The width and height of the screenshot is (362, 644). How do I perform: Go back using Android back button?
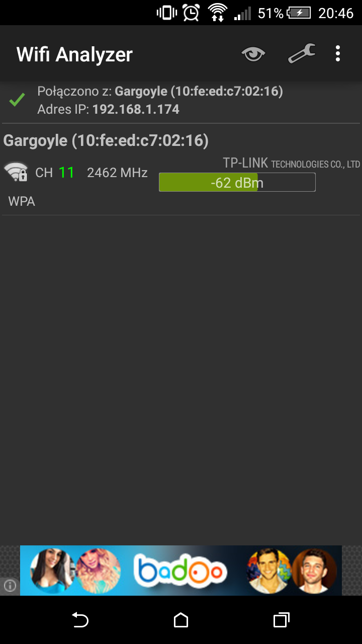[x=80, y=620]
